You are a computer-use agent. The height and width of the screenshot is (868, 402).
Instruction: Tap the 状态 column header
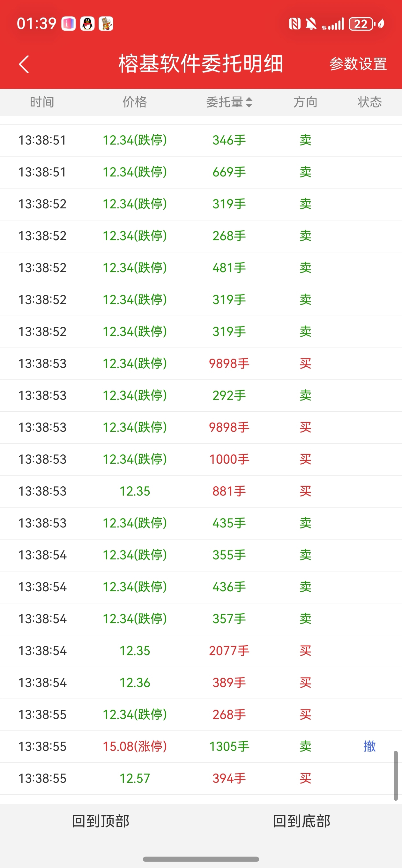coord(370,102)
